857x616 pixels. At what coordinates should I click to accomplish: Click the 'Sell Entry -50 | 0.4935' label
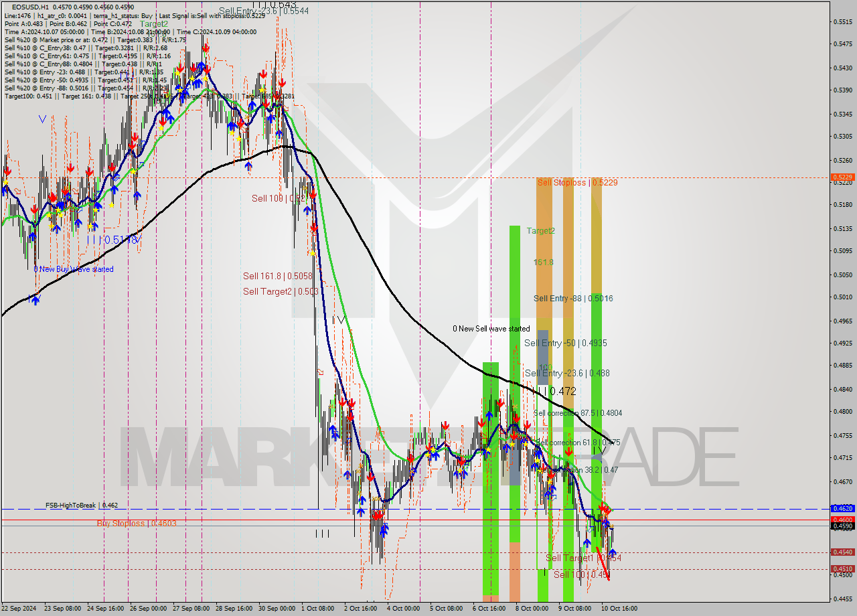click(x=566, y=343)
